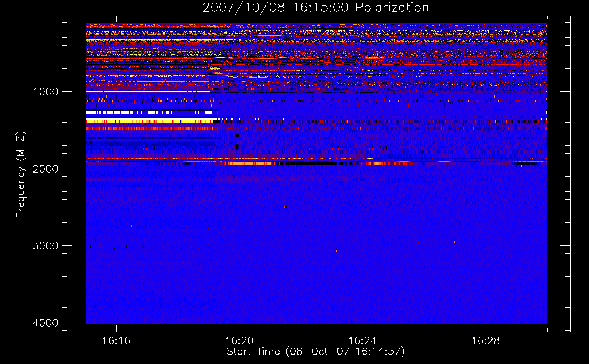The image size is (589, 364).
Task: Select the 3000 frequency tick label
Action: tap(46, 246)
